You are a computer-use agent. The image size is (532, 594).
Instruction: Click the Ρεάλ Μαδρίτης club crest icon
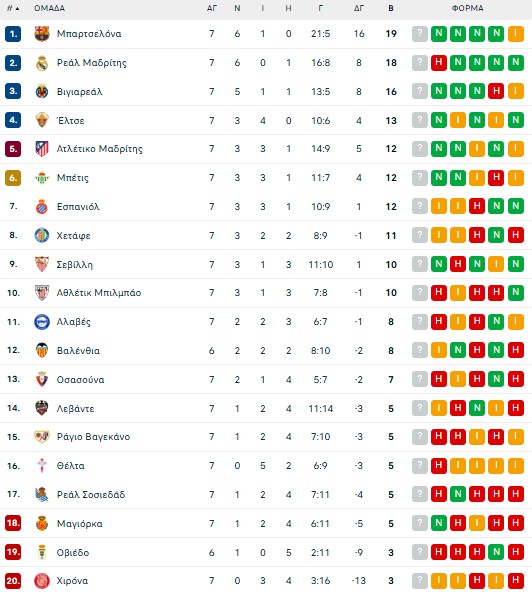click(x=42, y=63)
